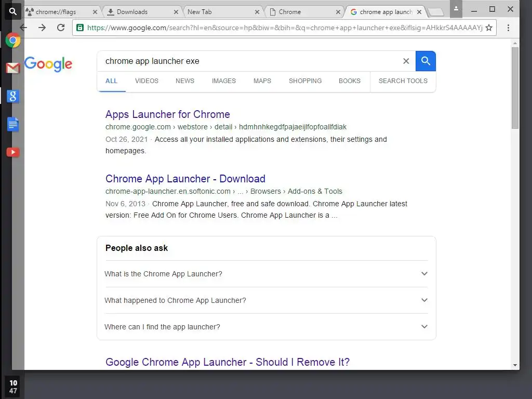Select the SHOPPING results filter

pos(305,81)
